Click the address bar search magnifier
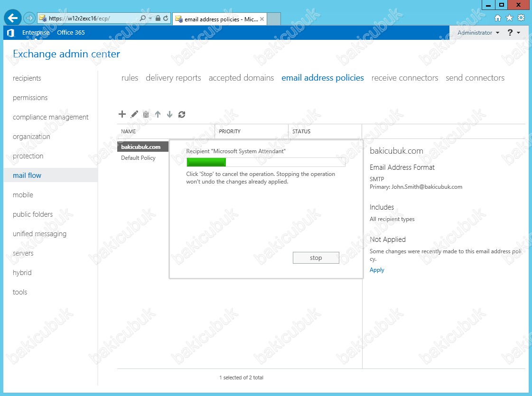532x396 pixels. pyautogui.click(x=143, y=18)
